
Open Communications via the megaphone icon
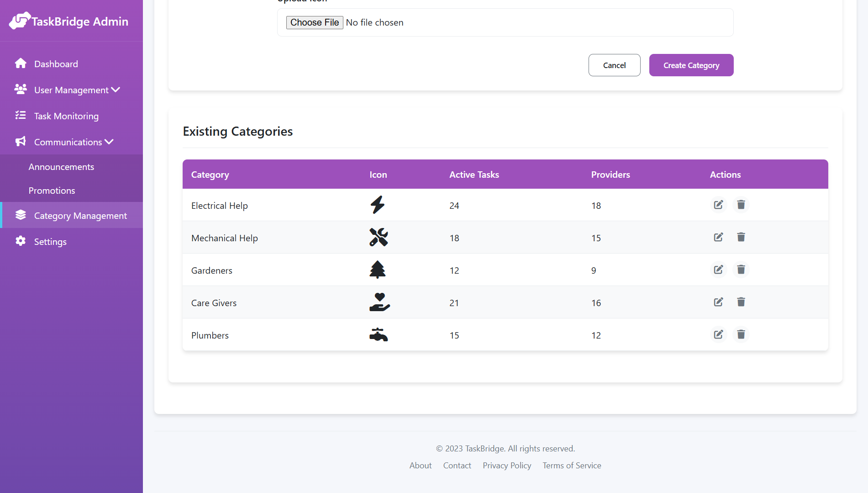20,142
